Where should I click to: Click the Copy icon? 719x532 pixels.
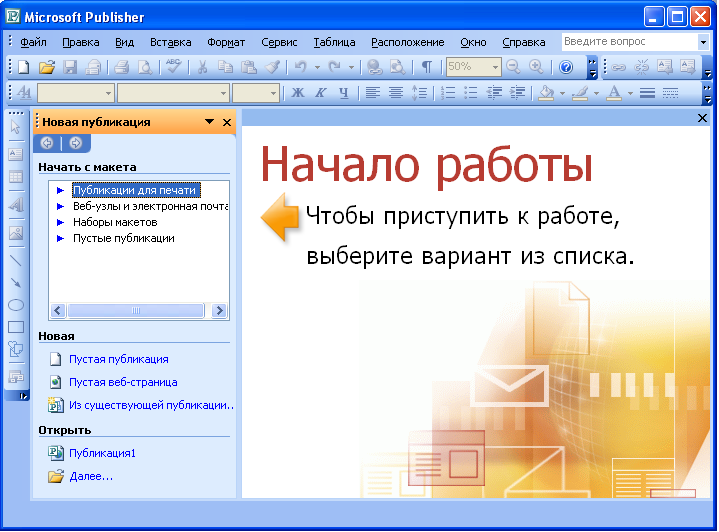coord(225,67)
